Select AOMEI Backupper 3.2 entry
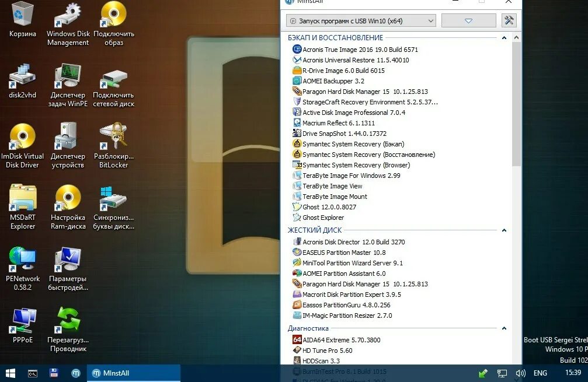 329,81
